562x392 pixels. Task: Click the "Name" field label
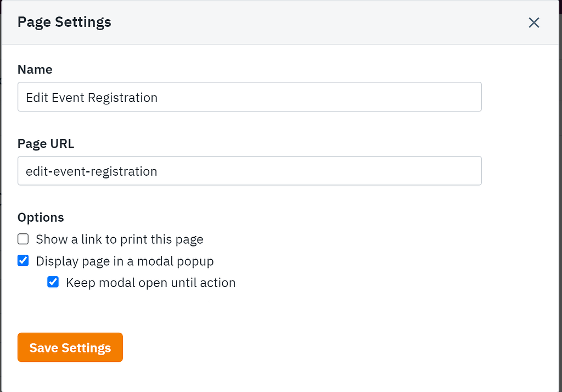(x=35, y=70)
